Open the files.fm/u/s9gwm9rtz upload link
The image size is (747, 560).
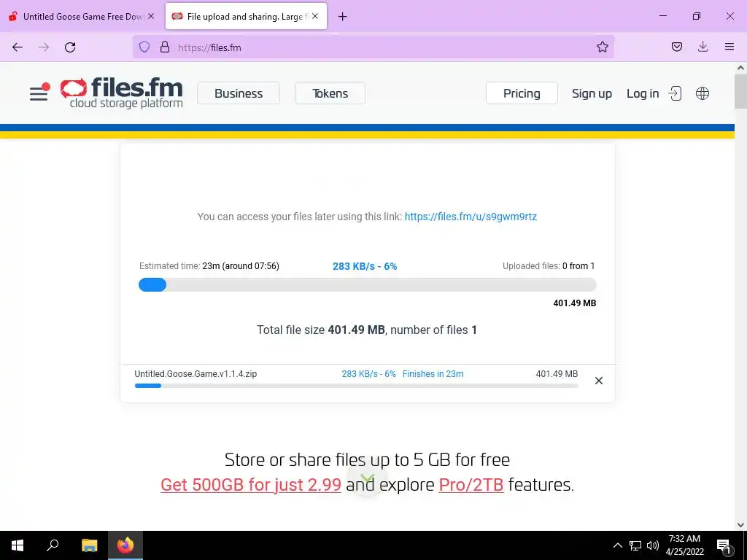coord(471,217)
